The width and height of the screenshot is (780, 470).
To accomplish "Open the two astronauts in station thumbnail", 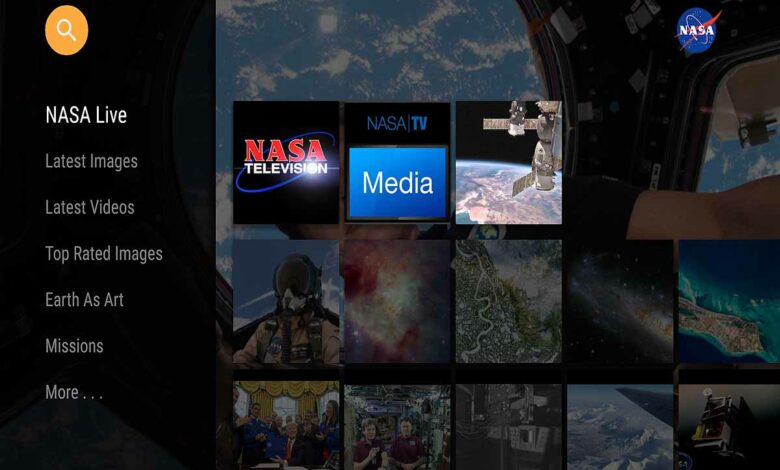I will pyautogui.click(x=397, y=427).
